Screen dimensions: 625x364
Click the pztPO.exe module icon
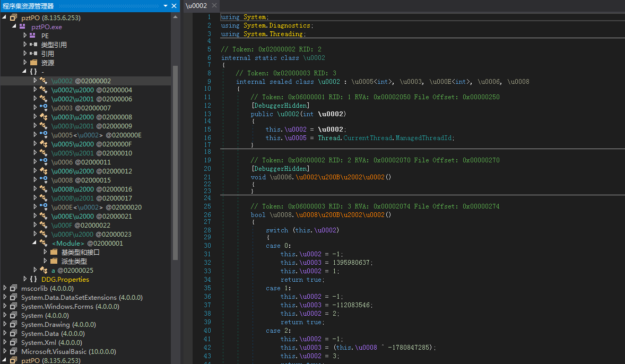pyautogui.click(x=23, y=27)
